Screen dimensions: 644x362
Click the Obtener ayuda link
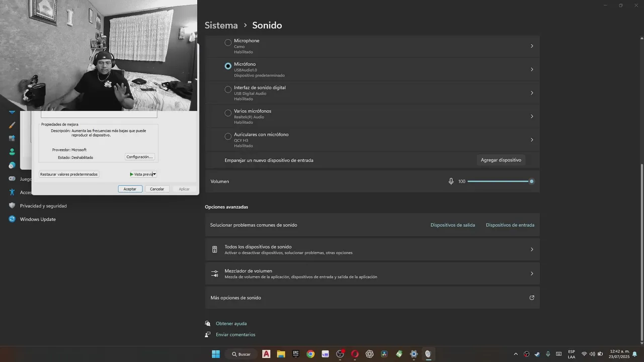coord(231,323)
